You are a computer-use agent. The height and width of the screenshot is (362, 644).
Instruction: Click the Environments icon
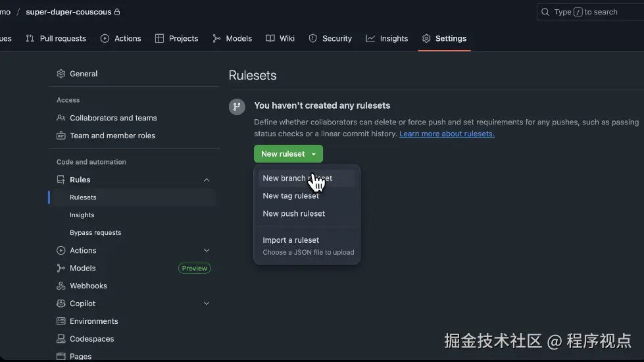pyautogui.click(x=61, y=321)
